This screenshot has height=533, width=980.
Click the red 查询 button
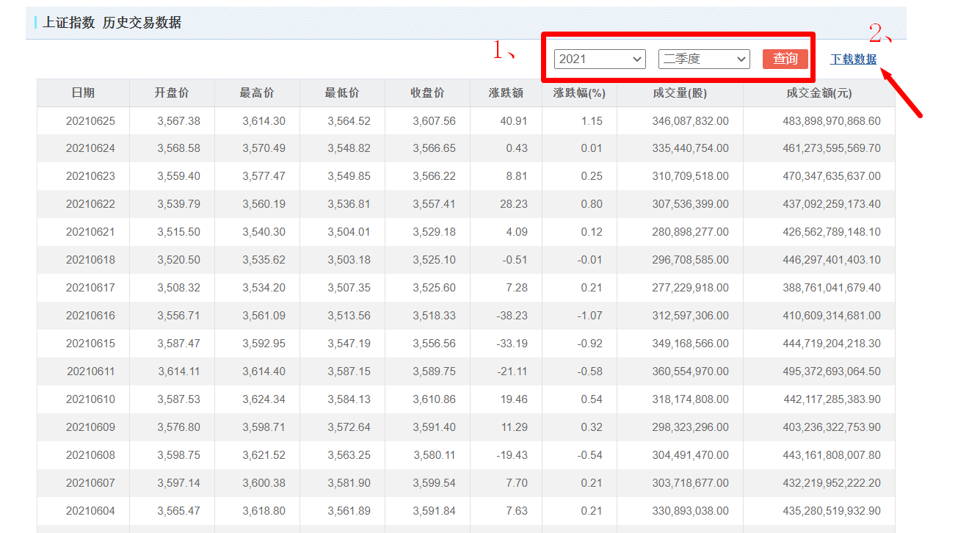pos(785,59)
